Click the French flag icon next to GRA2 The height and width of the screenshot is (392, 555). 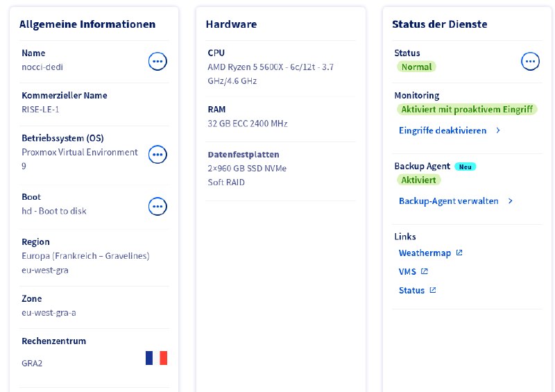[x=157, y=357]
